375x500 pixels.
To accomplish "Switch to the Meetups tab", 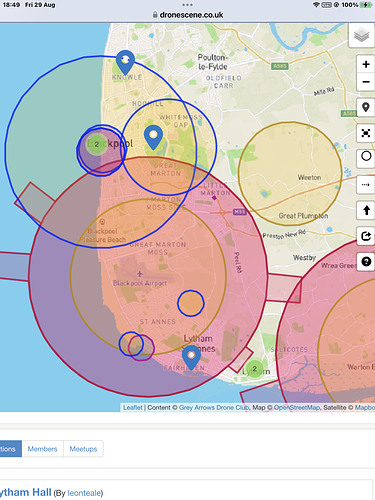I will [x=83, y=449].
